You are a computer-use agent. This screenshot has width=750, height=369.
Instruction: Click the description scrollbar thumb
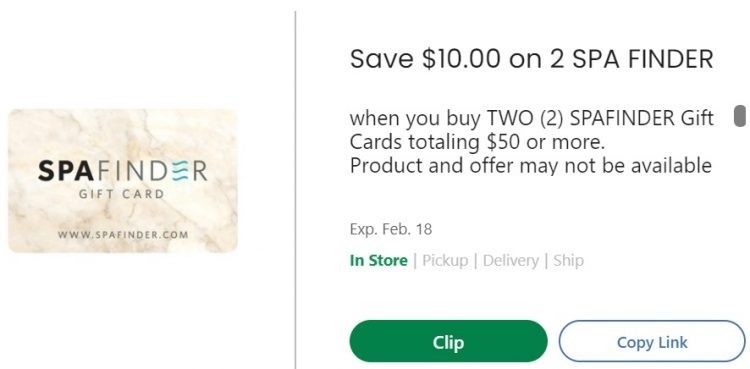click(x=739, y=116)
